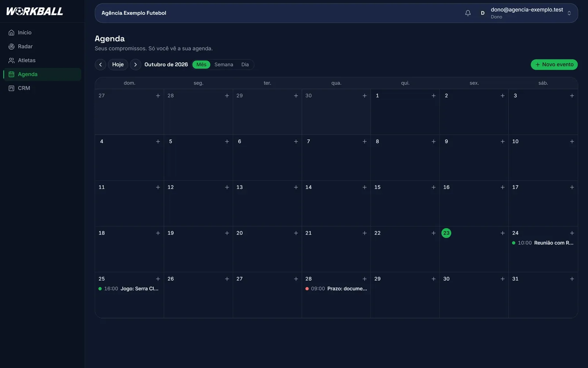Open the CRM section

pos(42,88)
